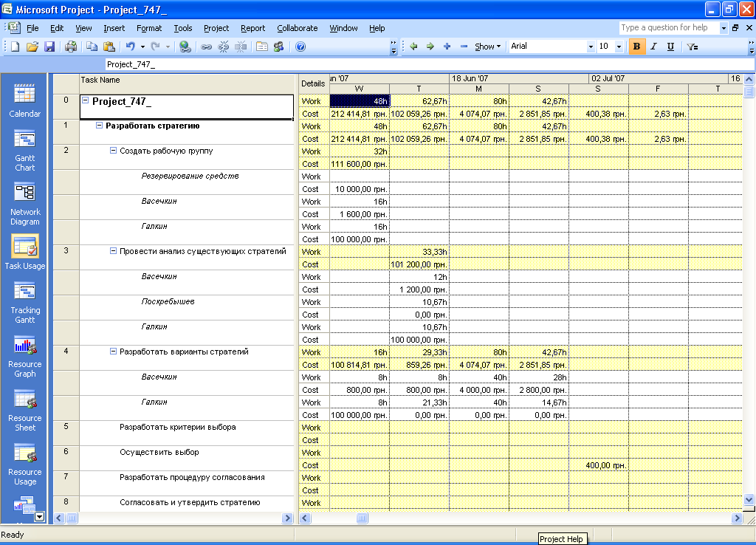The height and width of the screenshot is (545, 756).
Task: Switch to Calendar view in View Bar
Action: [24, 100]
